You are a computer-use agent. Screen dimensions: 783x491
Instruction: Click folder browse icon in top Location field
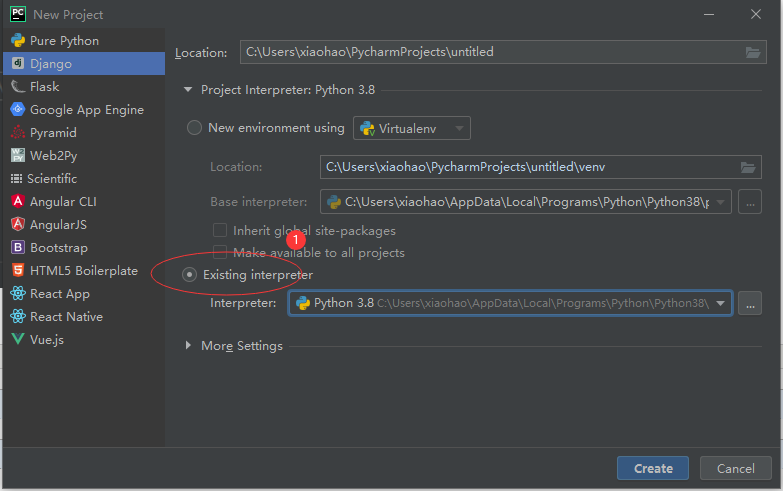(753, 52)
